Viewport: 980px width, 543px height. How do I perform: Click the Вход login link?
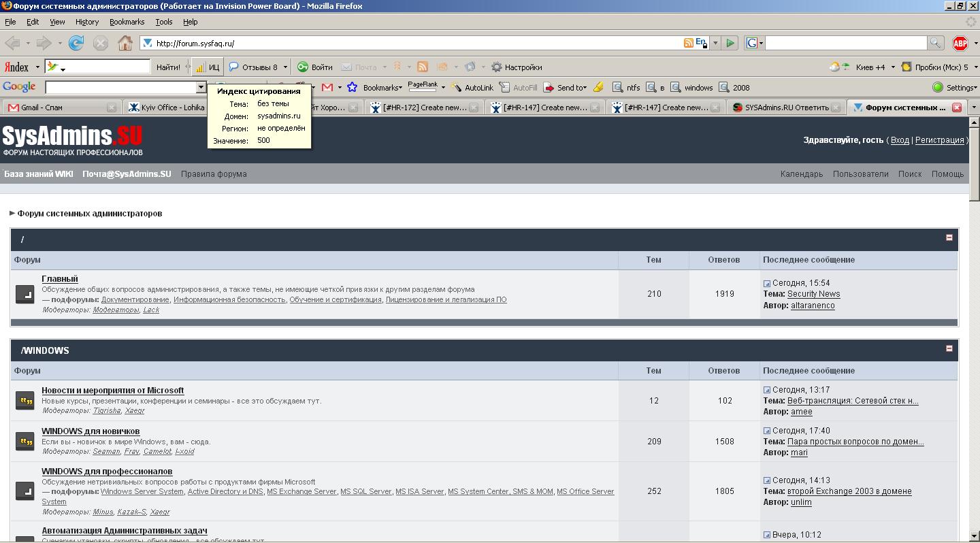click(x=900, y=139)
